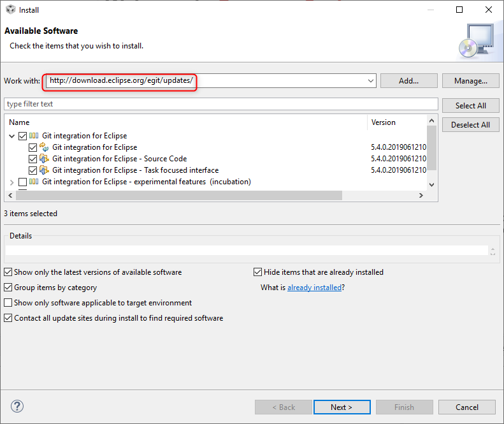
Task: Enable Show only software applicable to target environment
Action: pyautogui.click(x=8, y=303)
